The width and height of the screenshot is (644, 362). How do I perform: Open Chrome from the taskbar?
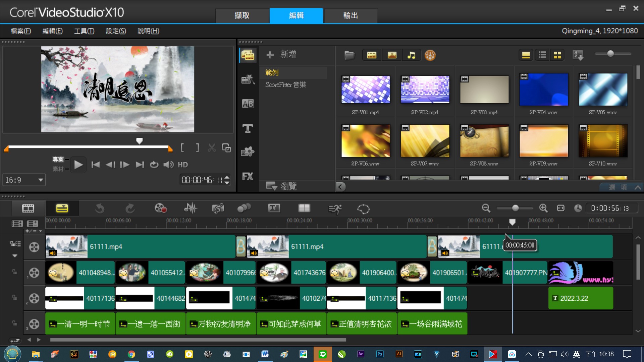[131, 354]
